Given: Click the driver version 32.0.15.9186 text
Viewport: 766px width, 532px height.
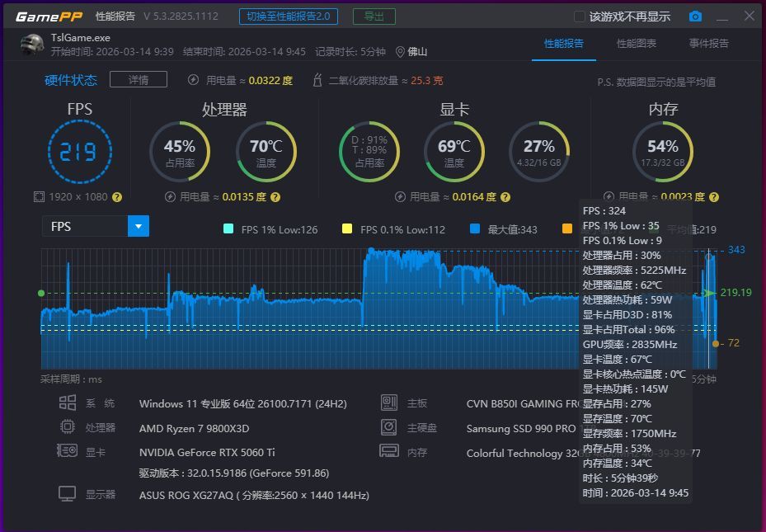Looking at the screenshot, I should [x=234, y=473].
